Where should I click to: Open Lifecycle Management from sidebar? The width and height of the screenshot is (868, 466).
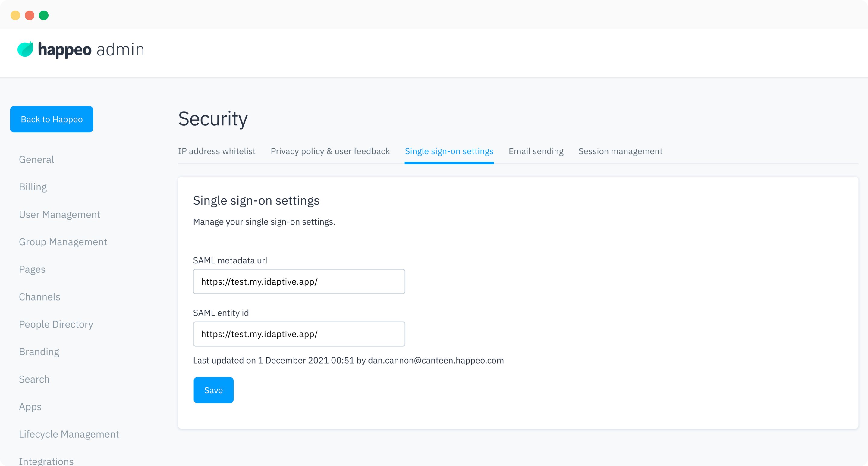[69, 434]
